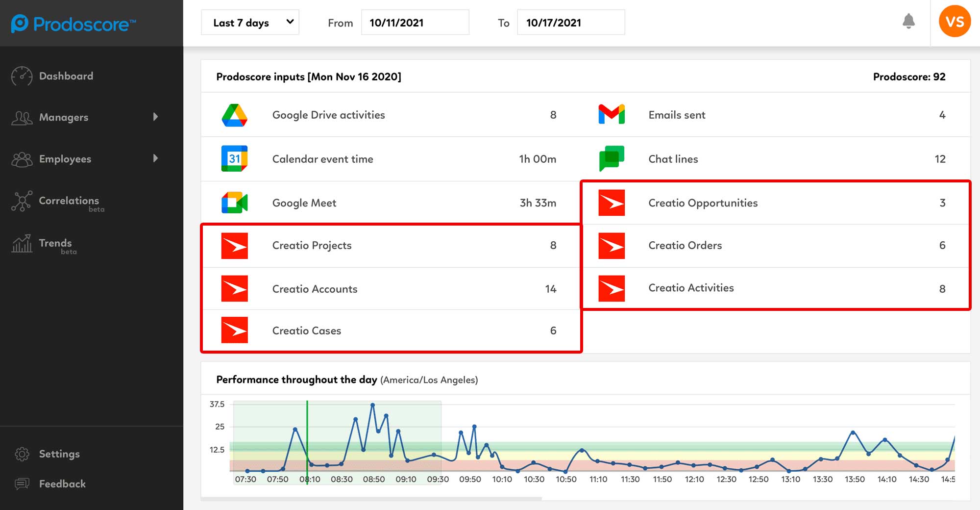The height and width of the screenshot is (510, 980).
Task: Click the Creatio Opportunities icon
Action: click(612, 203)
